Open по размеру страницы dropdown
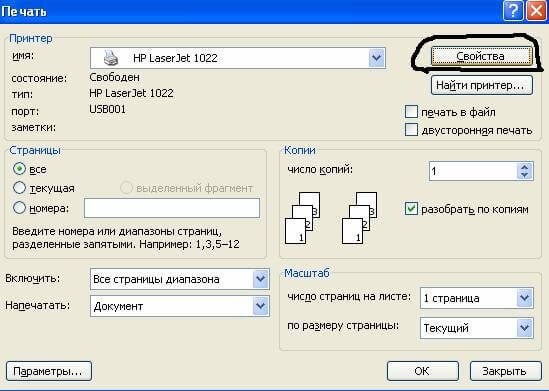 click(x=524, y=328)
